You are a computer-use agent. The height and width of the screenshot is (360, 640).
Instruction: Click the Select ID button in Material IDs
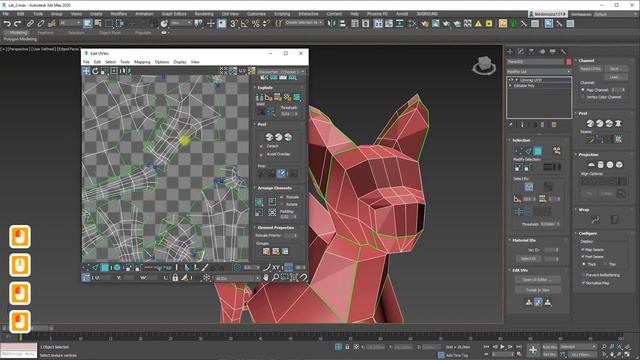(x=529, y=259)
